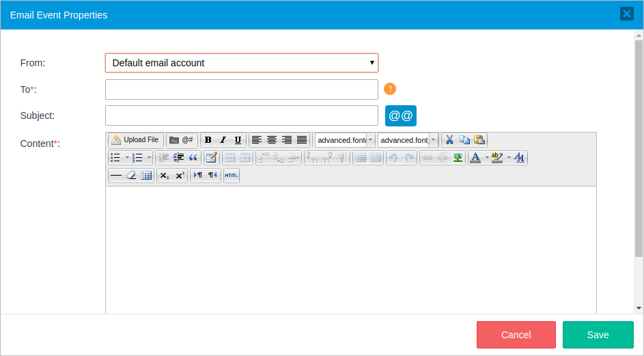Open the From email account dropdown
Viewport: 644px width, 356px height.
[241, 63]
